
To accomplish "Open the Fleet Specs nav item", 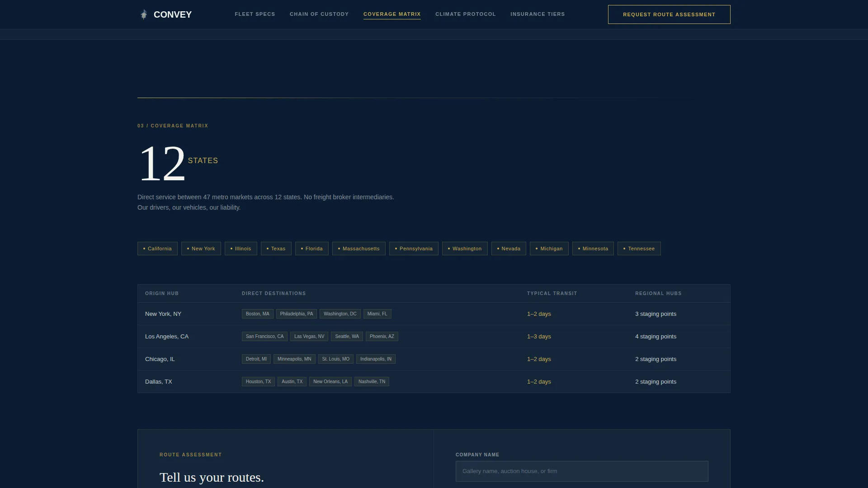I will coord(255,14).
